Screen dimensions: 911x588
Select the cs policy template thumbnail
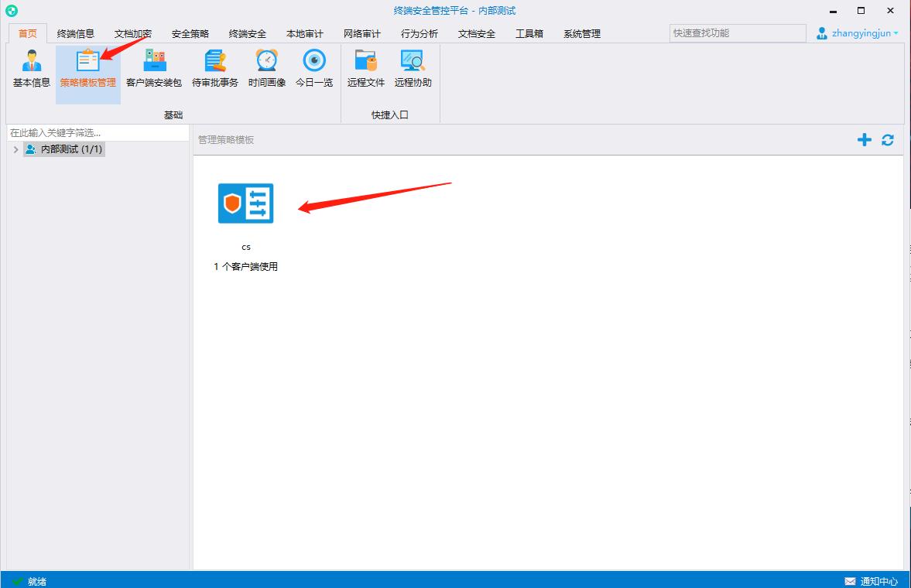click(246, 203)
